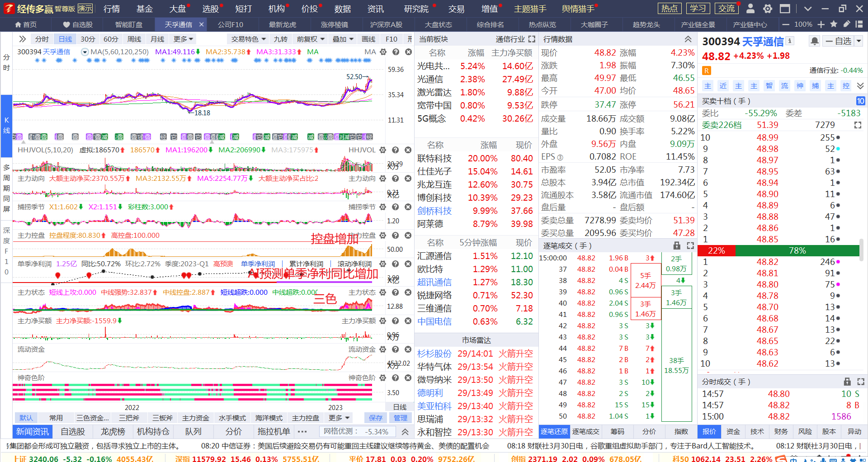Open the 自选 group dropdown arrow
This screenshot has height=462, width=868.
[859, 41]
